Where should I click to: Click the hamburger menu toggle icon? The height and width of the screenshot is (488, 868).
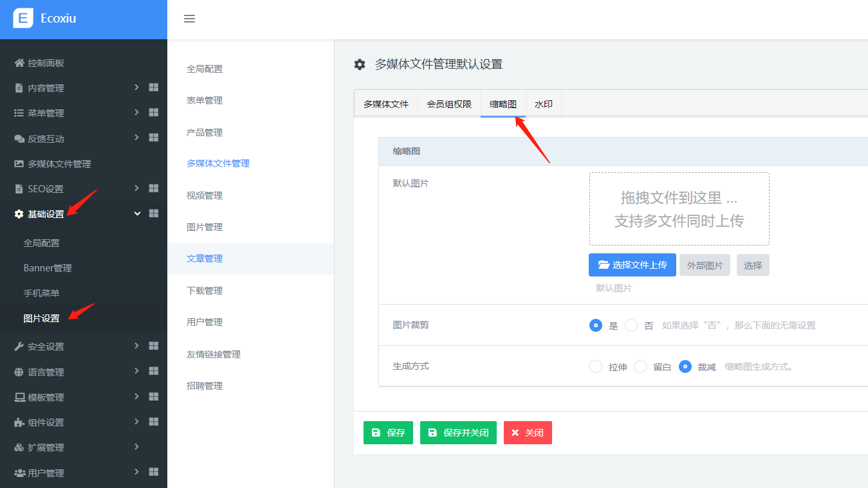189,19
